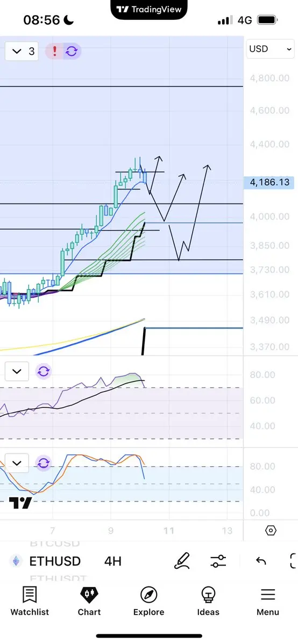298x644 pixels.
Task: Tap the 3,730.00 price axis label
Action: click(x=269, y=270)
